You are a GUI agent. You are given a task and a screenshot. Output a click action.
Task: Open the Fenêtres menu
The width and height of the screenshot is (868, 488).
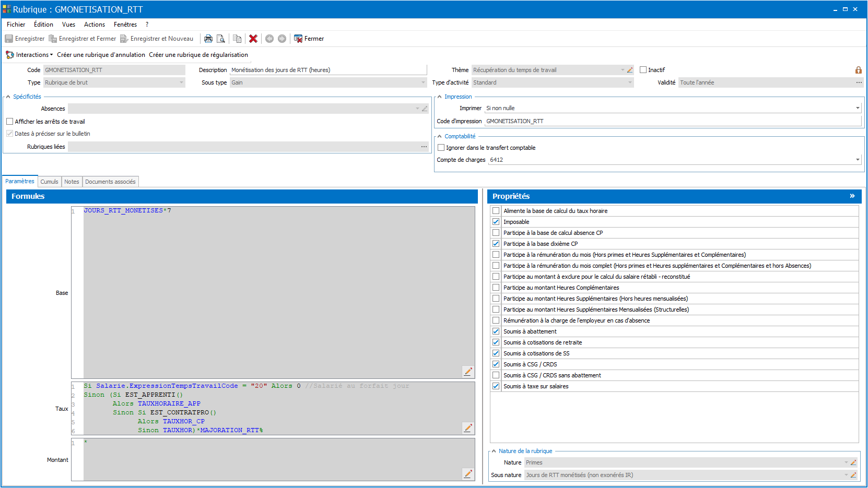coord(125,25)
